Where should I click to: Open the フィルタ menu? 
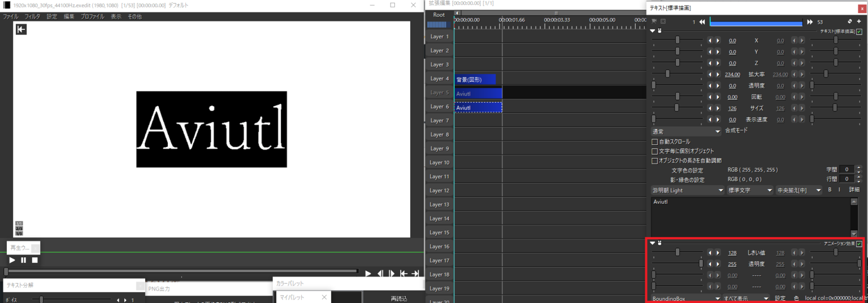[x=32, y=16]
